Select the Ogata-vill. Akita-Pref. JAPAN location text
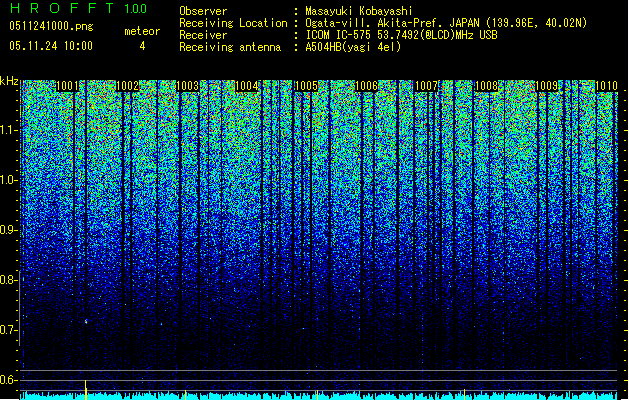The height and width of the screenshot is (400, 629). tap(446, 23)
